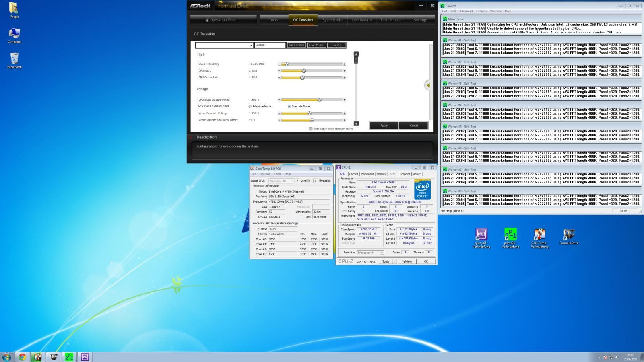Open the Proph folder on desktop

(x=14, y=9)
